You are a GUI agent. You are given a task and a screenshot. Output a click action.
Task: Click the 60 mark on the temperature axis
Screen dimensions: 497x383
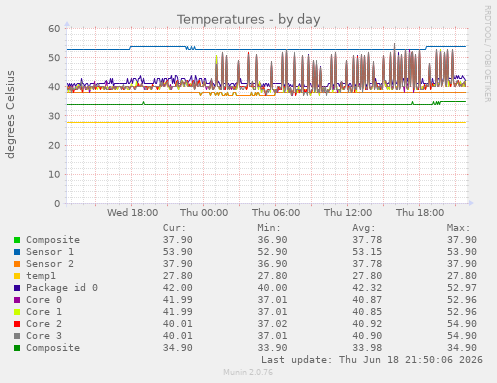pos(54,29)
